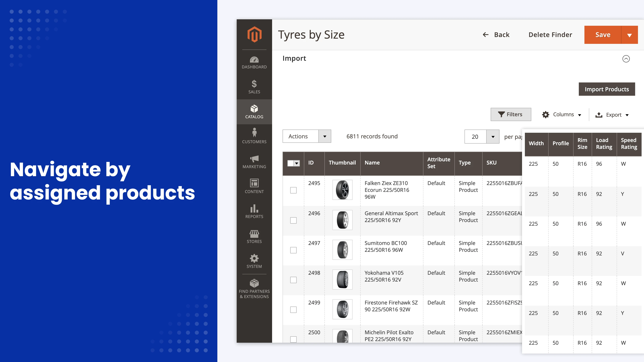
Task: Open System settings from sidebar
Action: coord(254,261)
